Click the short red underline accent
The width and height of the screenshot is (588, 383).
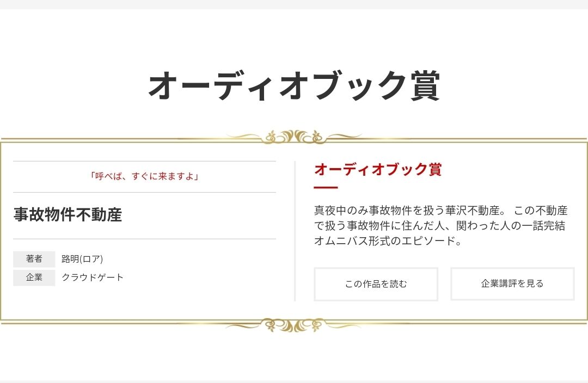tap(326, 187)
